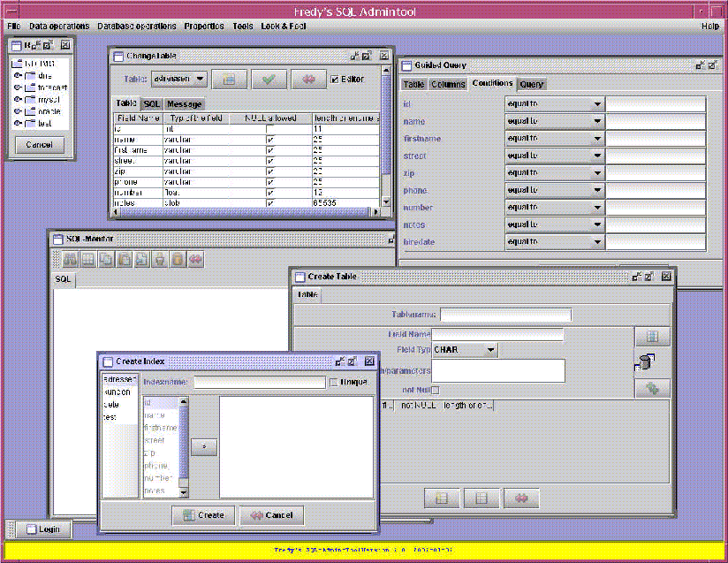Expand the forecast node in the database tree

tap(18, 87)
